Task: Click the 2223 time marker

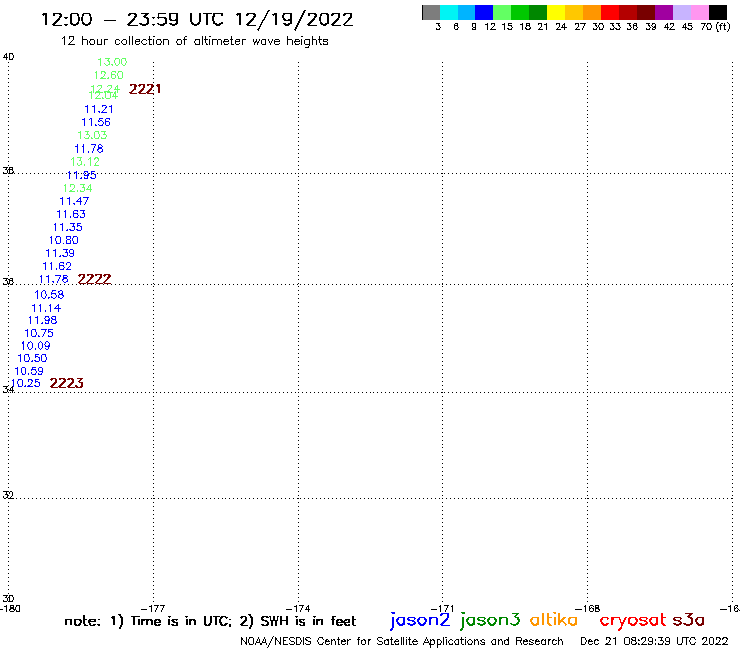Action: tap(67, 383)
